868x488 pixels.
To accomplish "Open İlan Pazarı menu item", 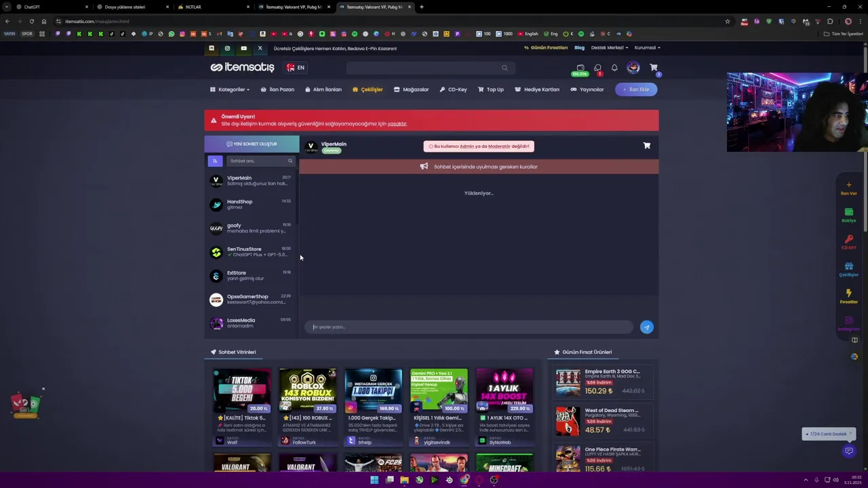I will click(x=277, y=89).
